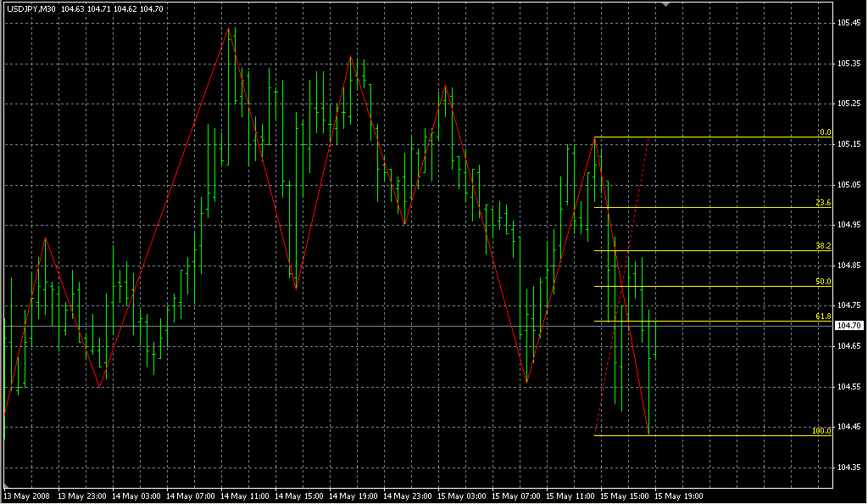Image resolution: width=868 pixels, height=504 pixels.
Task: Select the 104.70 current price tag
Action: pos(849,326)
